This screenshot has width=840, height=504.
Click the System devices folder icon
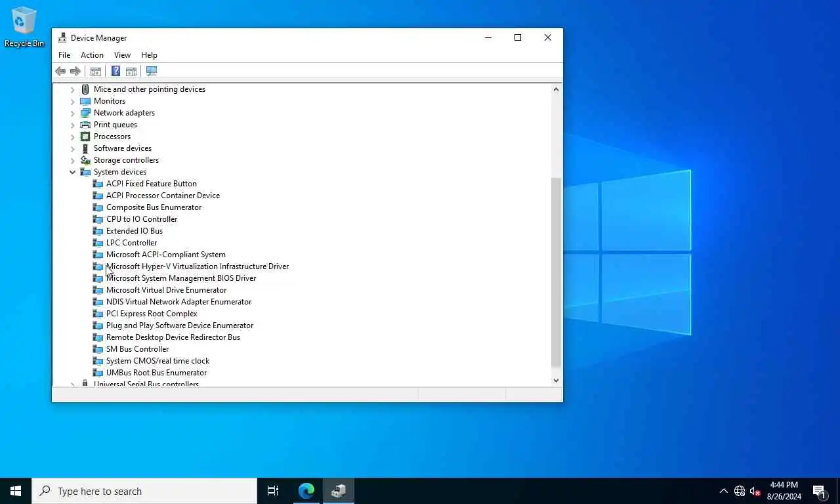[x=85, y=172]
